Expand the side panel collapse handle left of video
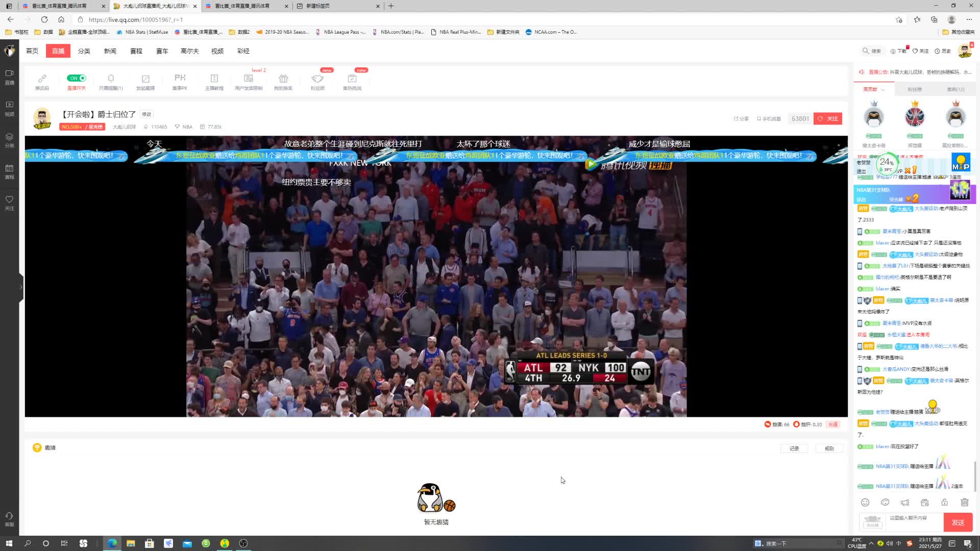 [x=21, y=287]
